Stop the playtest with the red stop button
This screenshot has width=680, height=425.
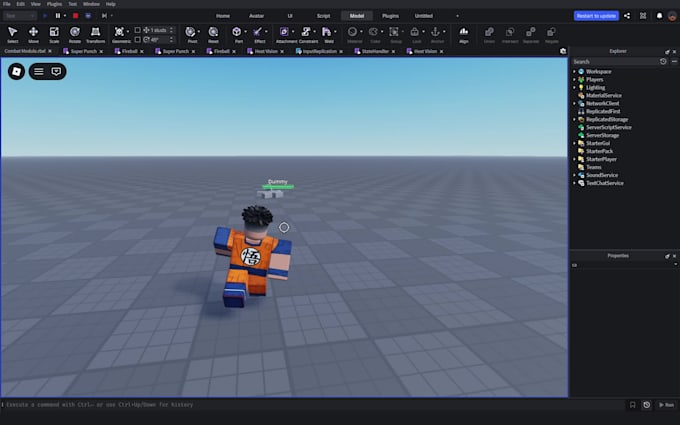click(75, 16)
